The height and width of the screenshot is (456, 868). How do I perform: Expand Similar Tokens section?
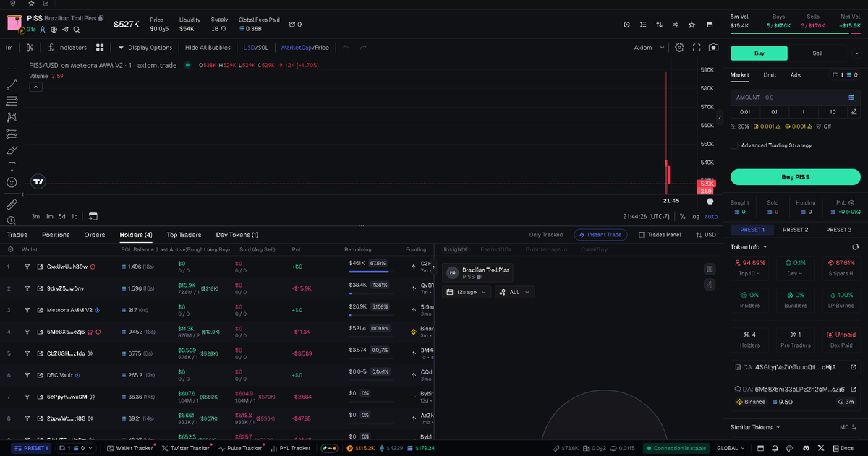pyautogui.click(x=755, y=427)
